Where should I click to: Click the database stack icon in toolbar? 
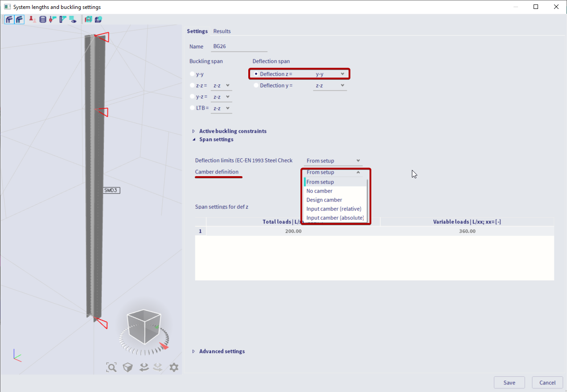point(43,19)
